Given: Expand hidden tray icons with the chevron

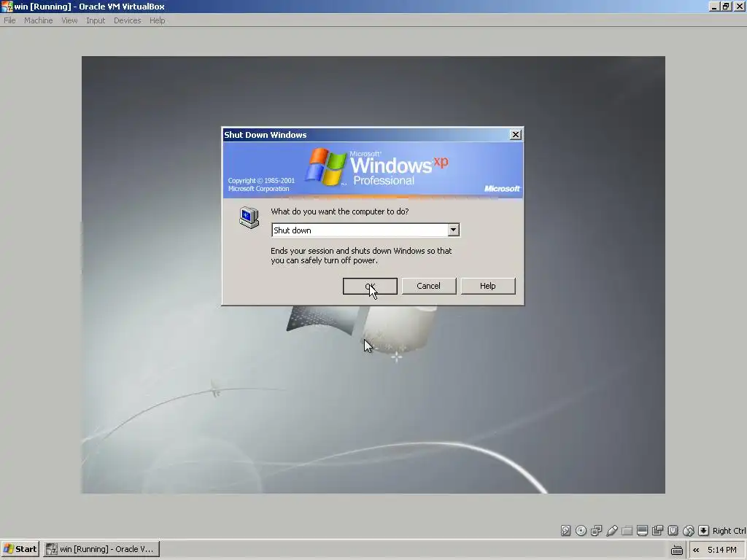Looking at the screenshot, I should click(696, 550).
